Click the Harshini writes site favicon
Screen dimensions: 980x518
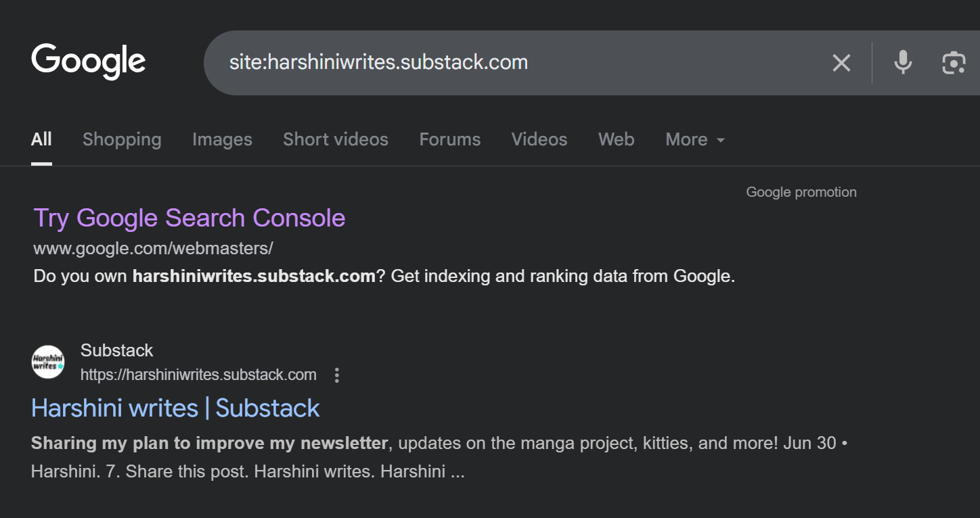(48, 362)
